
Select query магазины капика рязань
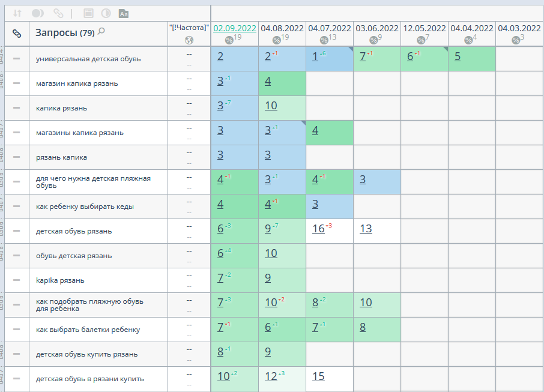[x=79, y=133]
